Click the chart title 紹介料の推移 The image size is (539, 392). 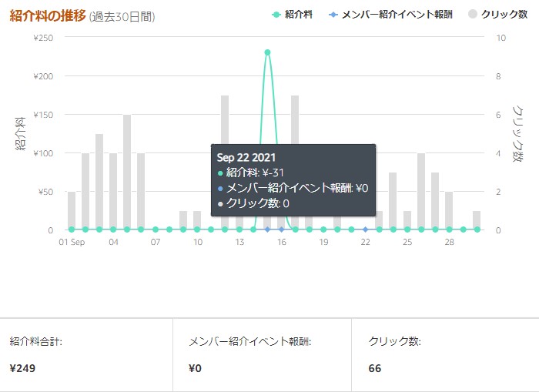click(48, 16)
